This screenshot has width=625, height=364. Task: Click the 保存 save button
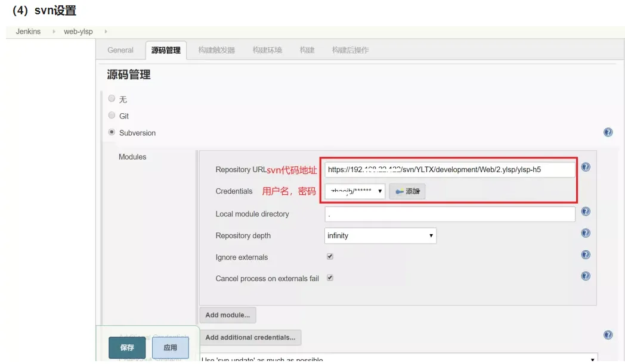(127, 348)
